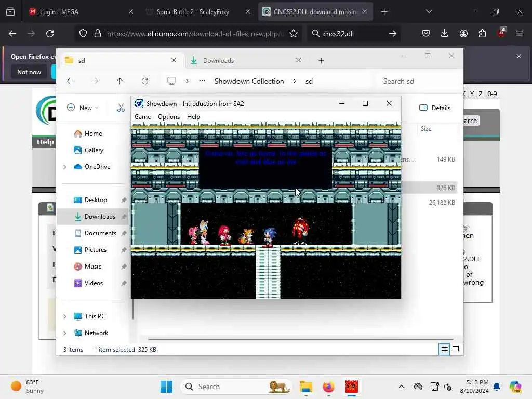Switch to the Sonic Battle 2 browser tab

198,12
